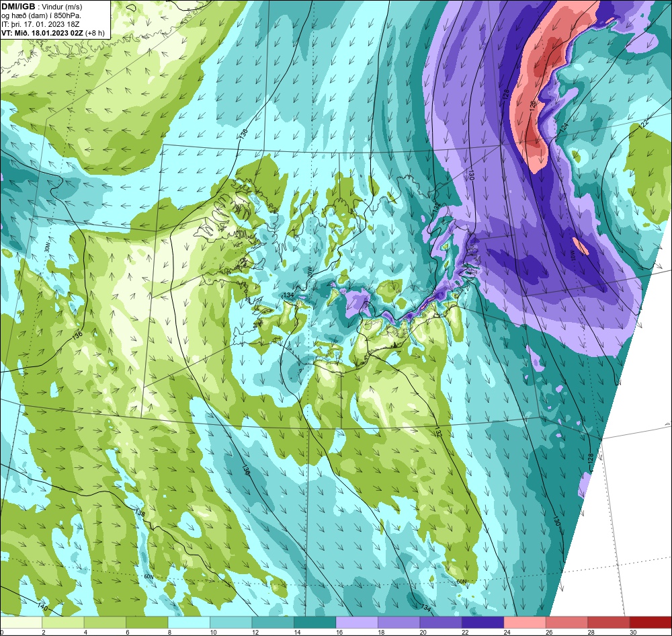Screen dimensions: 672x636
Task: Click the 2–4 m/s light green legend swatch
Action: coord(63,623)
